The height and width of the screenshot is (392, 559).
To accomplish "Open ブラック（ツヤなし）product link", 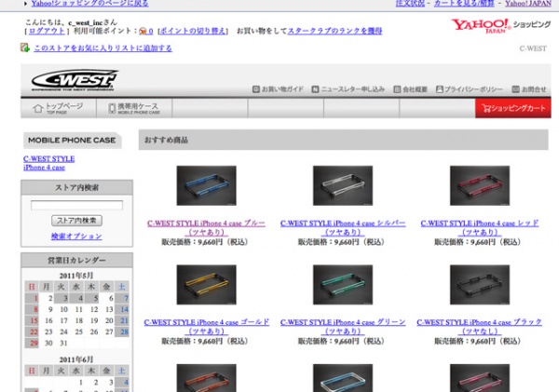I will pyautogui.click(x=480, y=327).
